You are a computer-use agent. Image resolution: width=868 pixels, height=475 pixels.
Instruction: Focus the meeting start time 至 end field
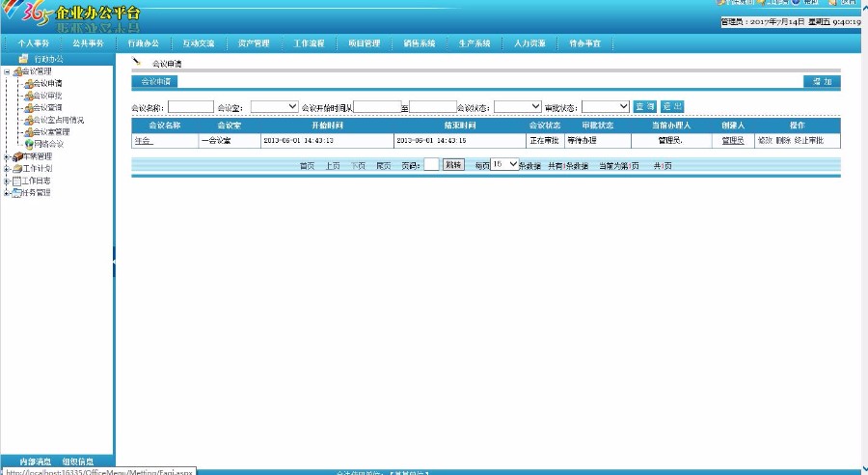point(433,106)
